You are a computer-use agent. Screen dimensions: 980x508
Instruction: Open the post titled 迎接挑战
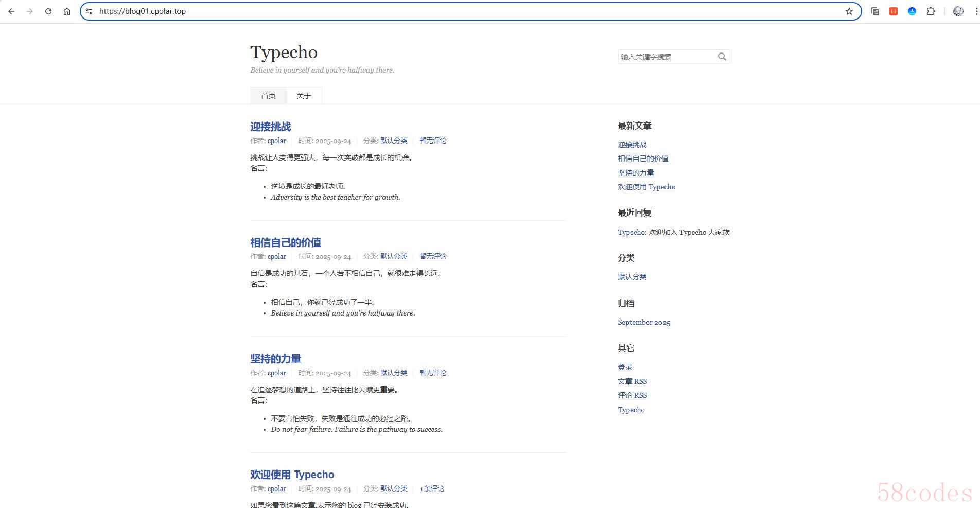pyautogui.click(x=270, y=127)
